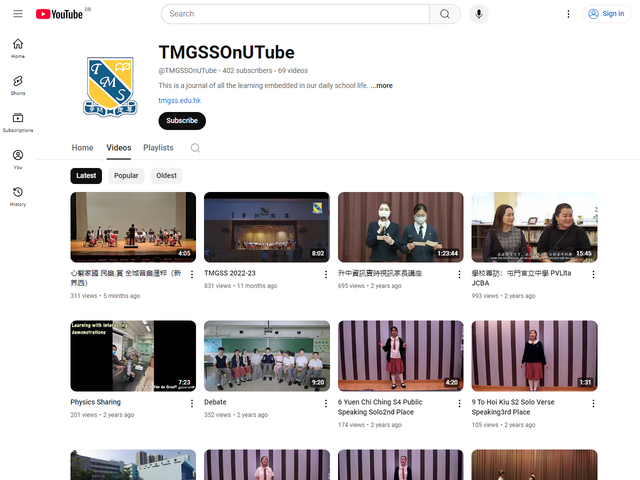
Task: Open the tmgss.edu.hk link
Action: click(x=179, y=101)
